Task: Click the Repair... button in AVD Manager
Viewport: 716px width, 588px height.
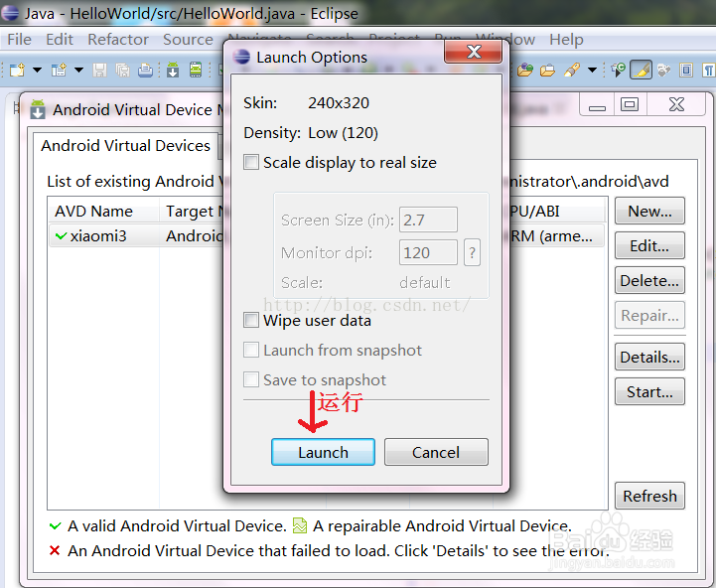Action: coord(649,315)
